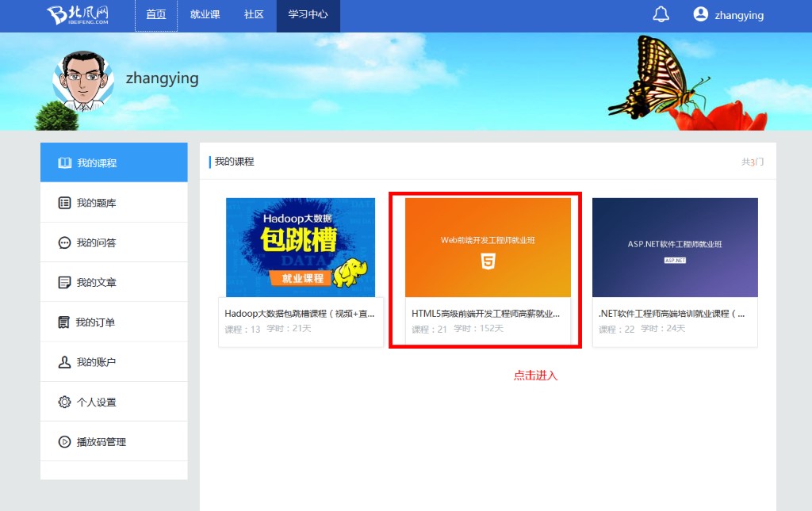
Task: Open 社区 in the top navigation
Action: (254, 14)
